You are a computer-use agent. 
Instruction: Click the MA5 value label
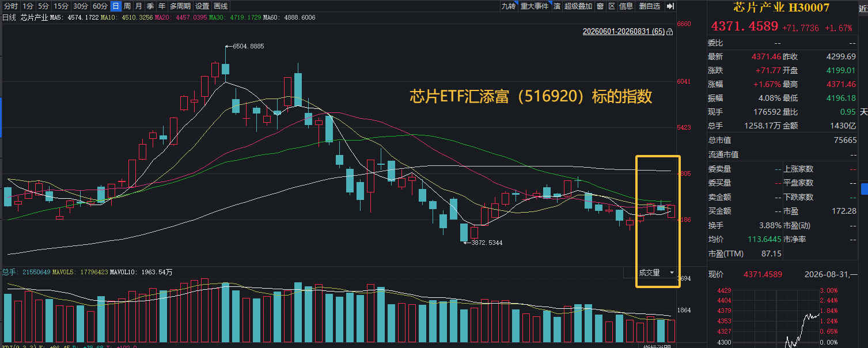pos(74,18)
